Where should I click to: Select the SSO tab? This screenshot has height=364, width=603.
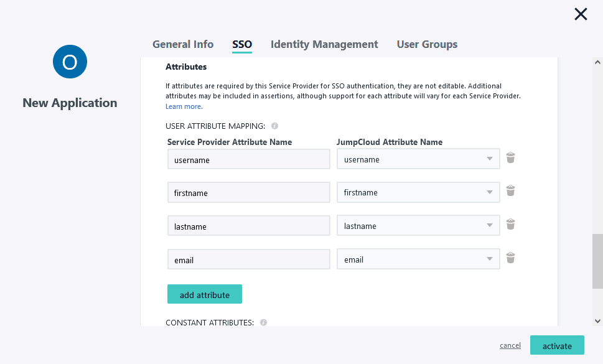click(x=242, y=45)
